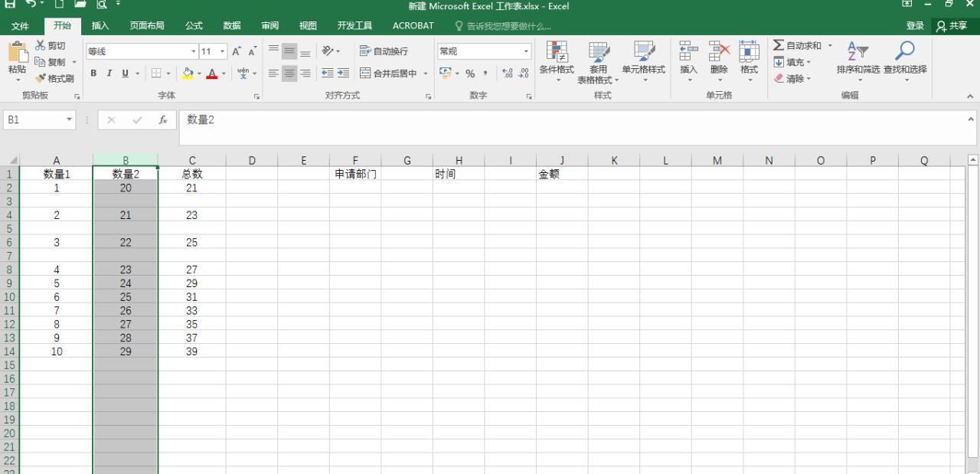Collapse the ribbon
980x474 pixels.
click(x=970, y=96)
